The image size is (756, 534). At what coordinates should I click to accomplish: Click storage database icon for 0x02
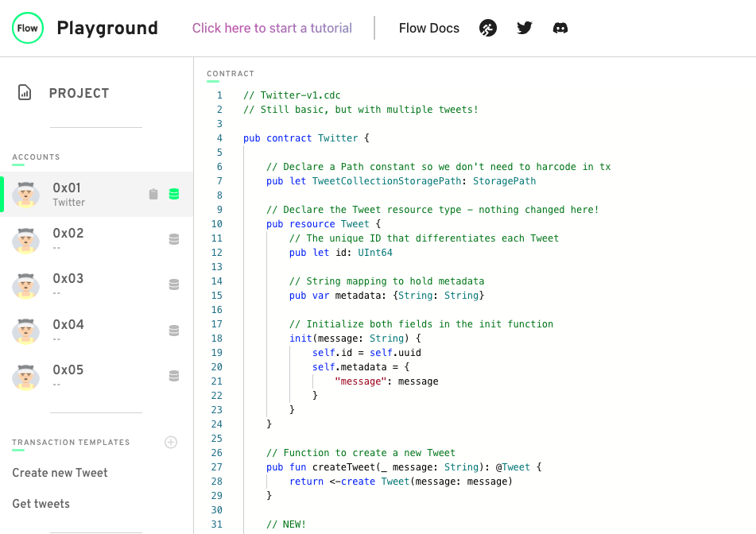click(x=174, y=239)
